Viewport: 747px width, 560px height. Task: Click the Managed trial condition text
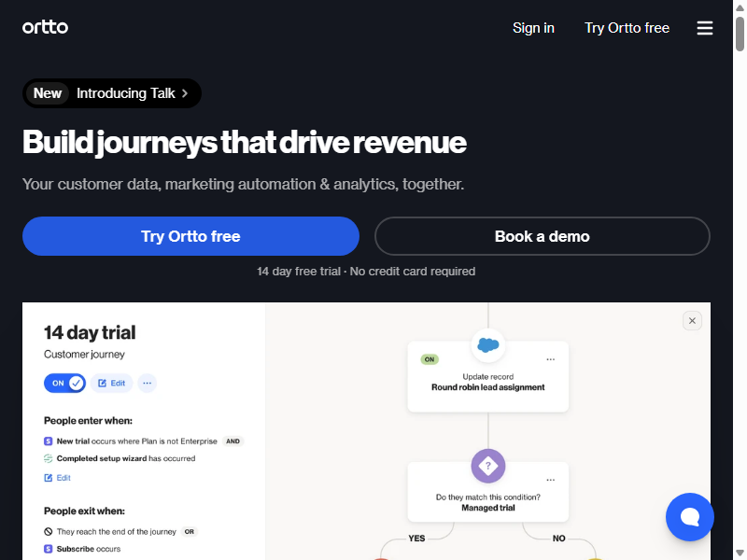487,508
